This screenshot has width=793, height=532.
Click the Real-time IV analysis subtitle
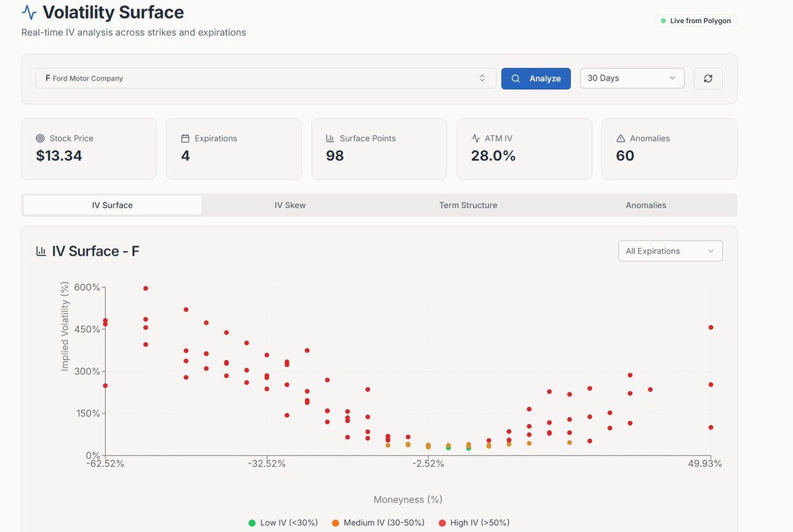[133, 32]
